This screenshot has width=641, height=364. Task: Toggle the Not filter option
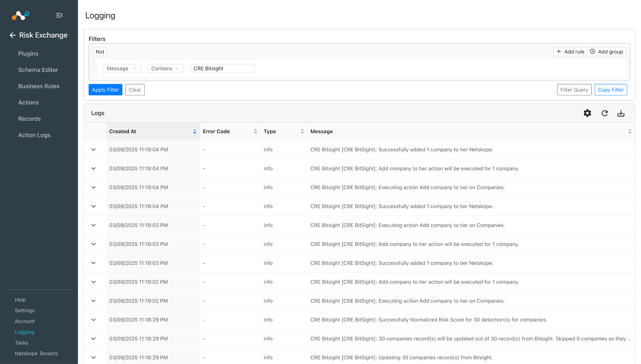tap(100, 52)
